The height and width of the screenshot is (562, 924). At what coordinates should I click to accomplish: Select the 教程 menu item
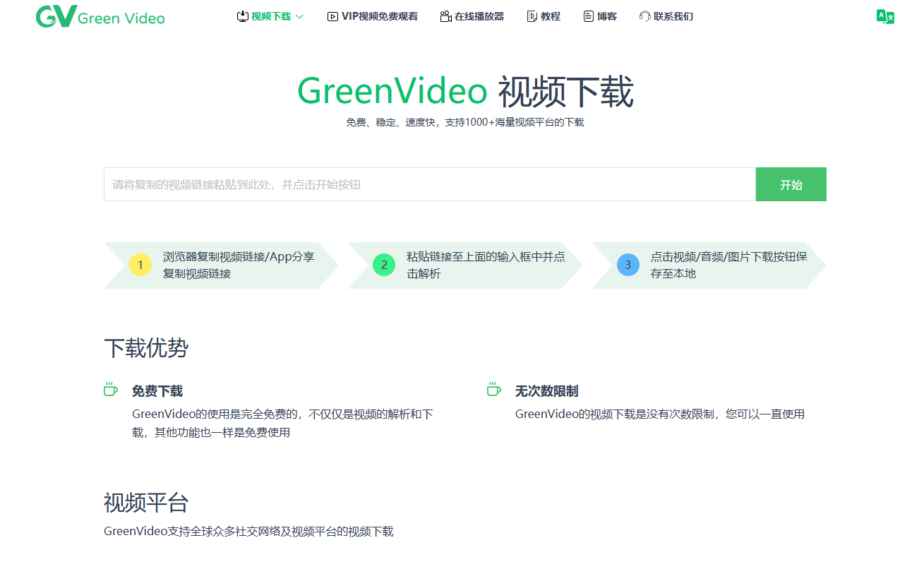[551, 16]
